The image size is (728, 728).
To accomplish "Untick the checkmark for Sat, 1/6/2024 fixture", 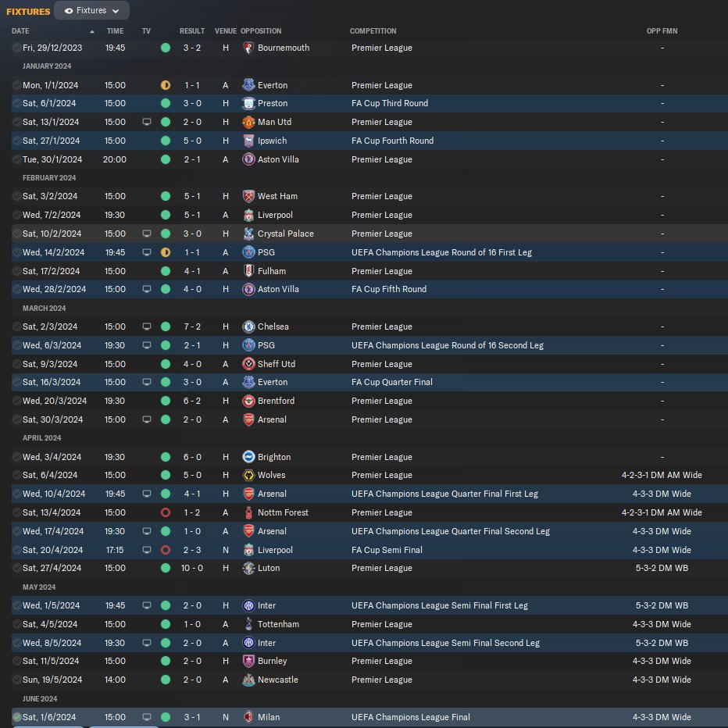I will 16,717.
